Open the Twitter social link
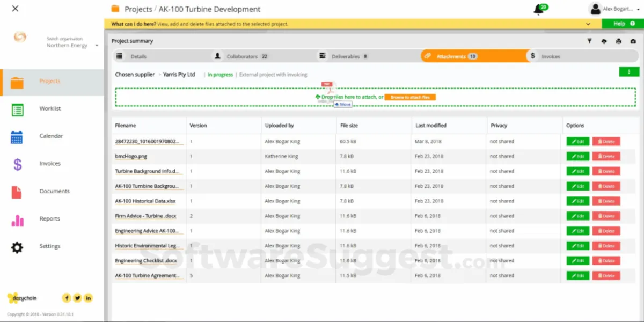644x322 pixels. 77,298
